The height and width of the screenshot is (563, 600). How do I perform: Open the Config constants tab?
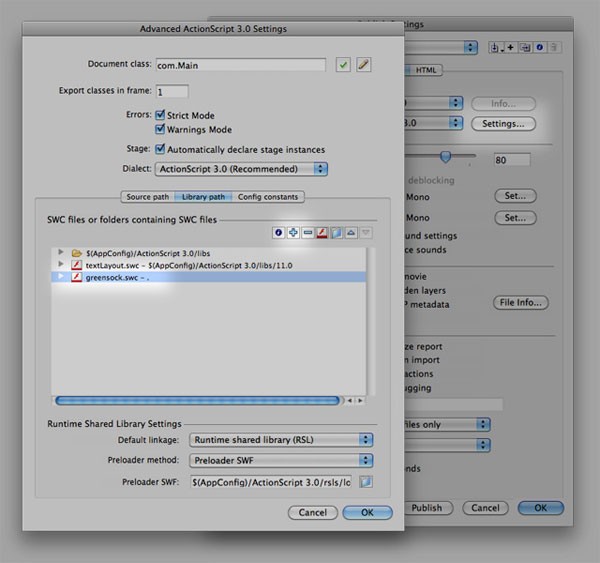[x=268, y=197]
